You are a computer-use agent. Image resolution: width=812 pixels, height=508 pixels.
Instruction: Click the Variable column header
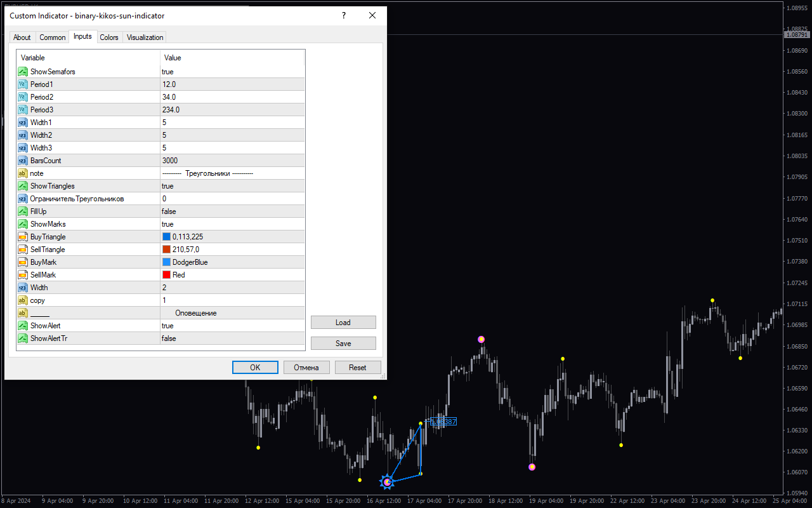(88, 58)
